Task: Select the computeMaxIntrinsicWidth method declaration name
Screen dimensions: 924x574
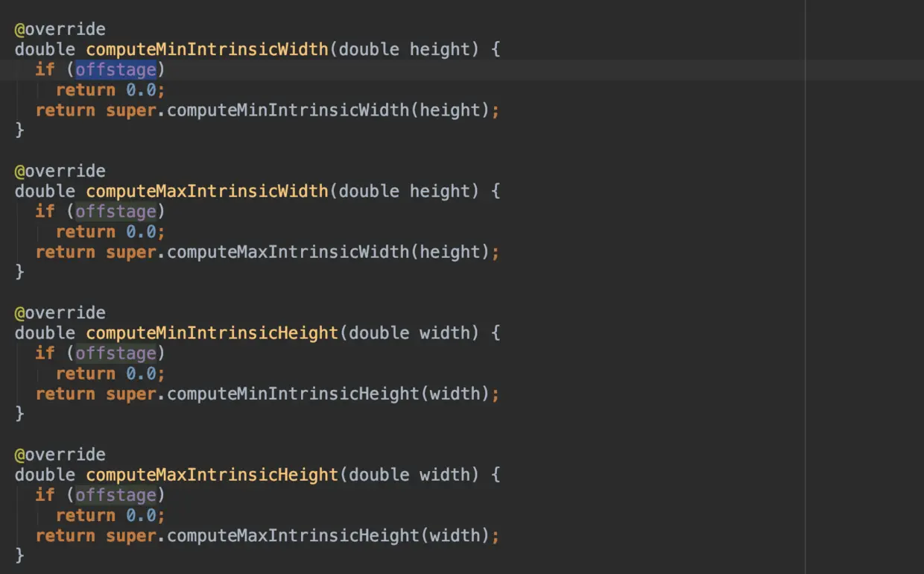Action: (x=207, y=192)
